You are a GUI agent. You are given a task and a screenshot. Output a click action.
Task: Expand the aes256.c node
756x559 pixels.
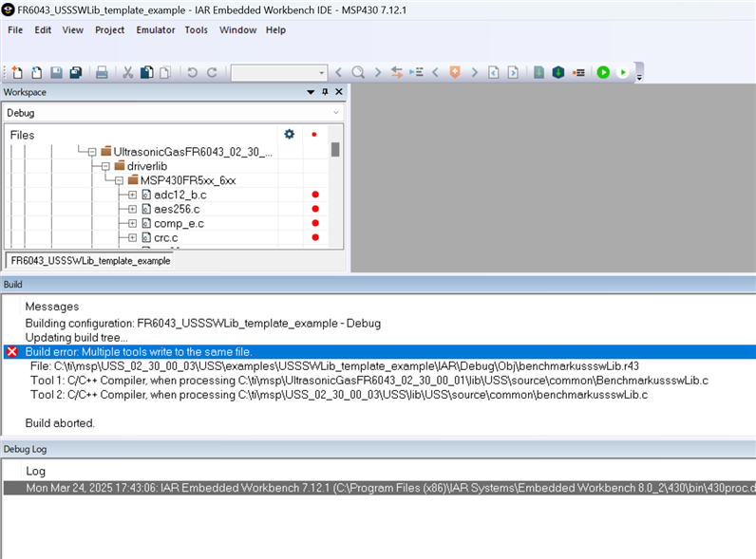coord(132,209)
